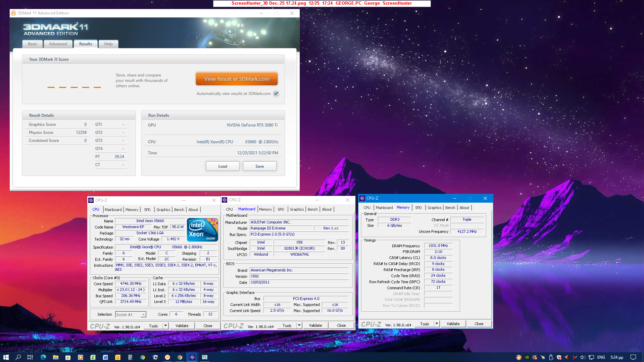This screenshot has width=644, height=362.
Task: Open taskbar Search
Action: [18, 357]
